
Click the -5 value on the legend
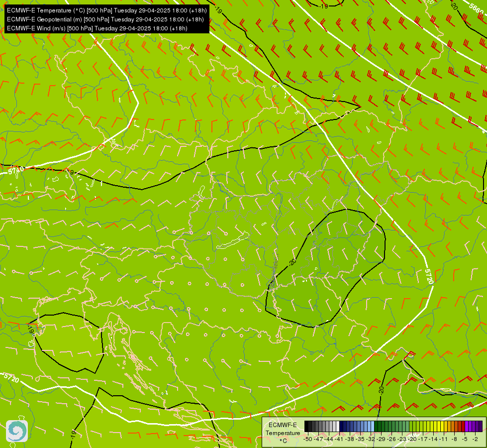click(x=465, y=440)
